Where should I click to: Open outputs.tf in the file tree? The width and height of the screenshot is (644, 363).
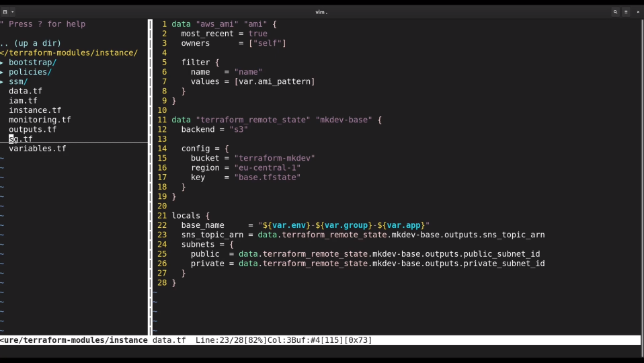coord(32,129)
